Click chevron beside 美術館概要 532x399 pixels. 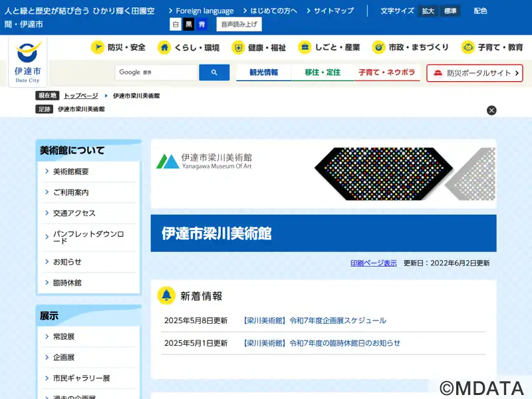click(x=47, y=172)
